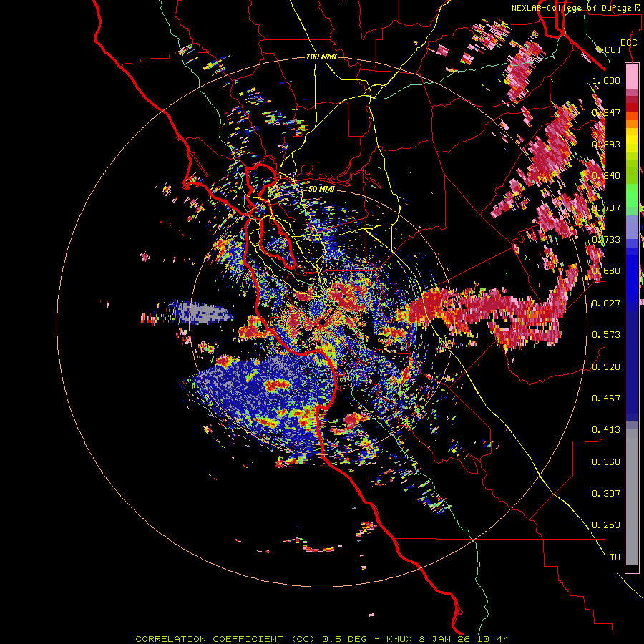Image resolution: width=644 pixels, height=644 pixels.
Task: Click the black radar site dot at the center
Action: 322,321
